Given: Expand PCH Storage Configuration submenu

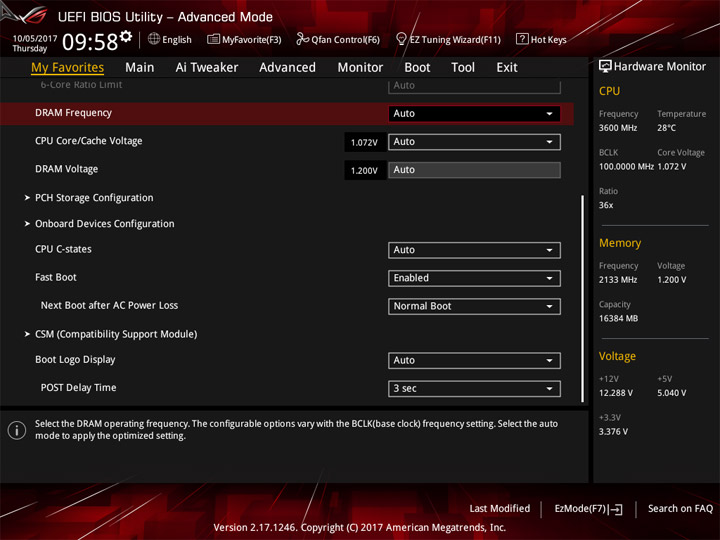Looking at the screenshot, I should 94,198.
